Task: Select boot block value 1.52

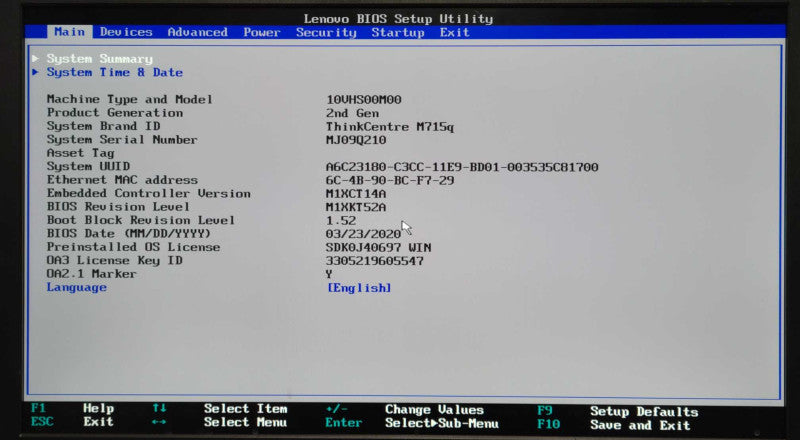Action: tap(341, 221)
